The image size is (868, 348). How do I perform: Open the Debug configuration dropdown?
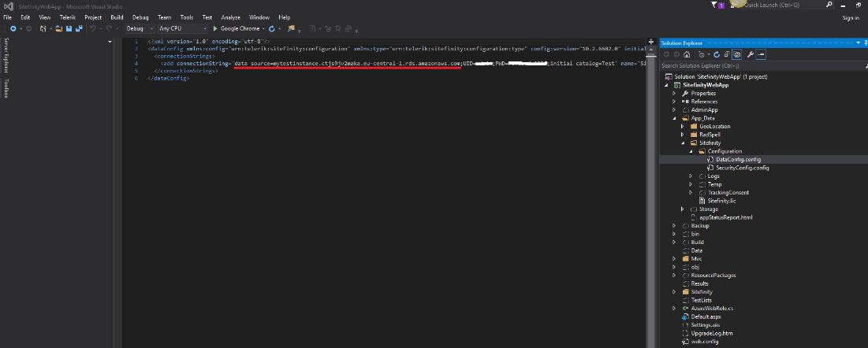click(140, 28)
